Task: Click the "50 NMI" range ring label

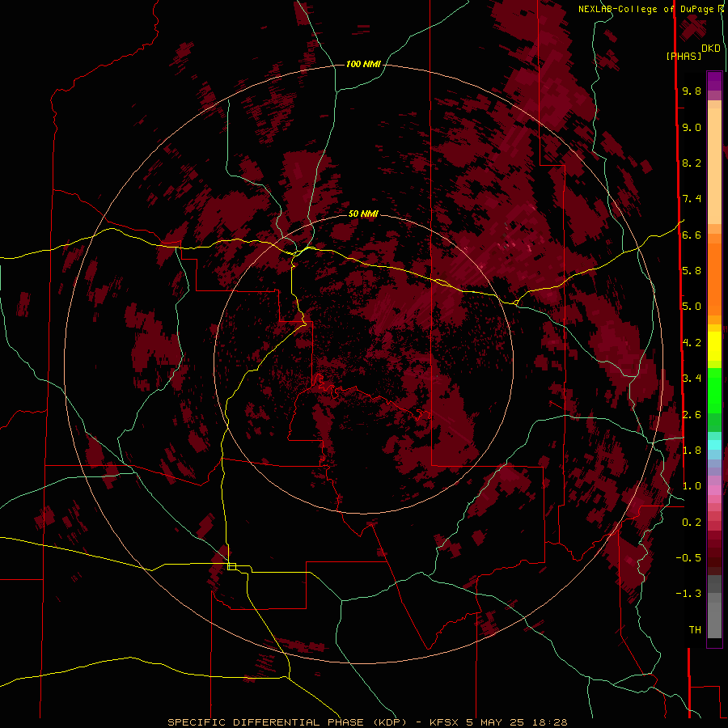Action: tap(363, 214)
